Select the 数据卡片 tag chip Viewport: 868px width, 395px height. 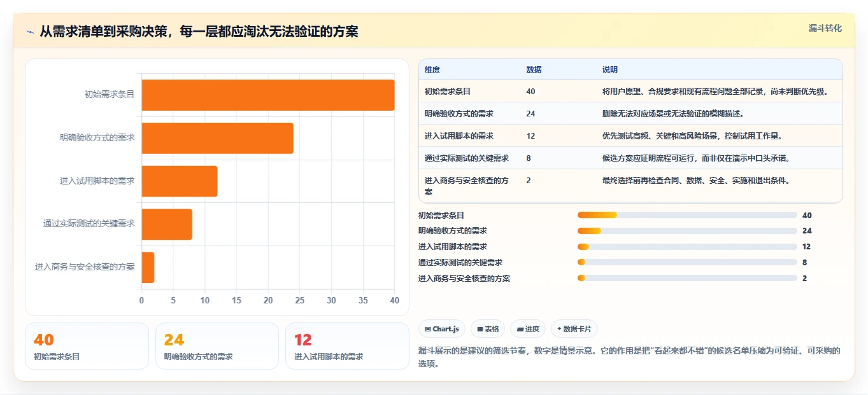pos(574,329)
